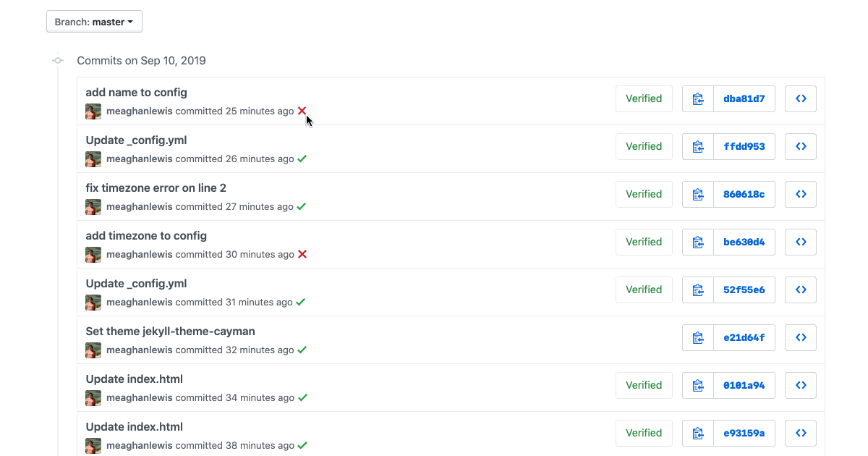Copy the SHA of commit be630d4

(697, 242)
